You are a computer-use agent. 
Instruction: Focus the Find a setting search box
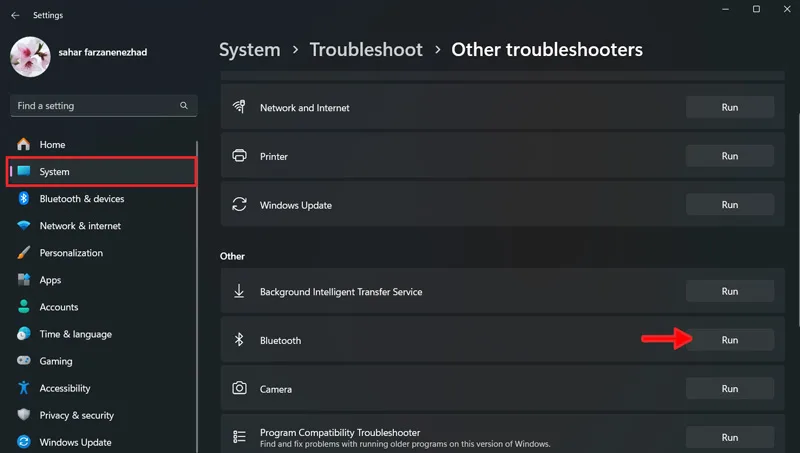[104, 106]
